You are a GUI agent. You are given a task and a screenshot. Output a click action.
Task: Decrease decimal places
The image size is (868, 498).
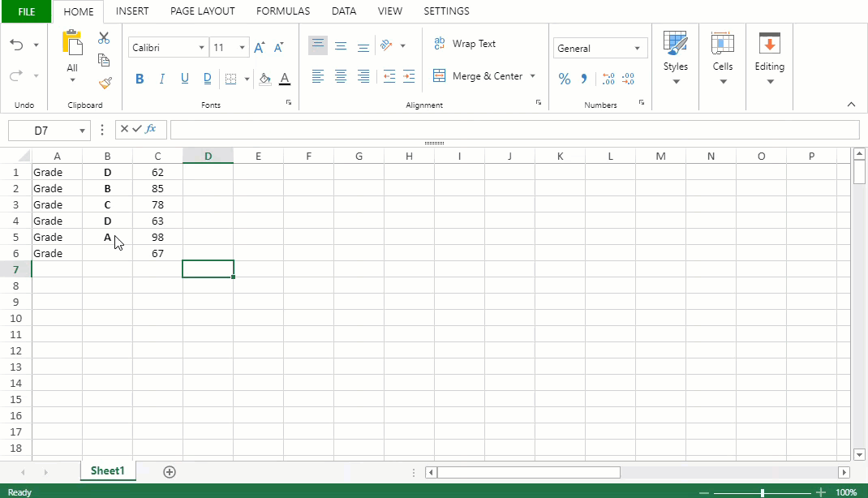(628, 79)
